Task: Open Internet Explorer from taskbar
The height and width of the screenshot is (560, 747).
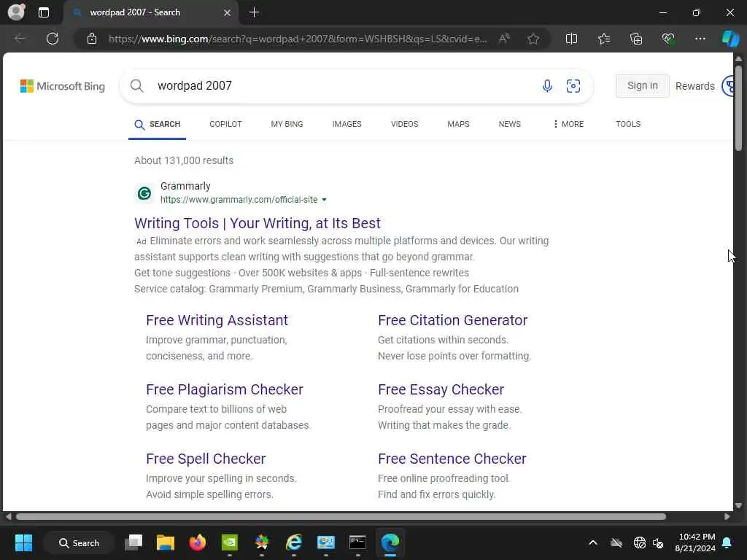Action: coord(294,542)
